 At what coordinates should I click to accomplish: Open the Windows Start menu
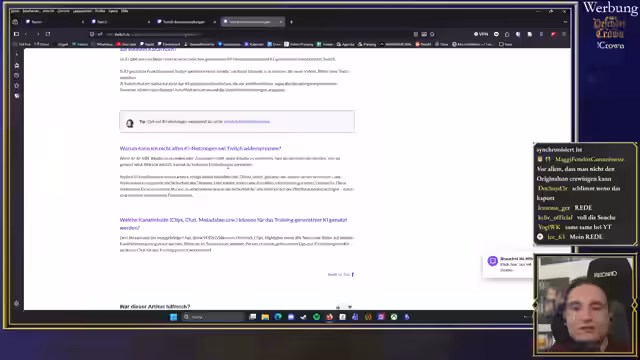tap(173, 317)
